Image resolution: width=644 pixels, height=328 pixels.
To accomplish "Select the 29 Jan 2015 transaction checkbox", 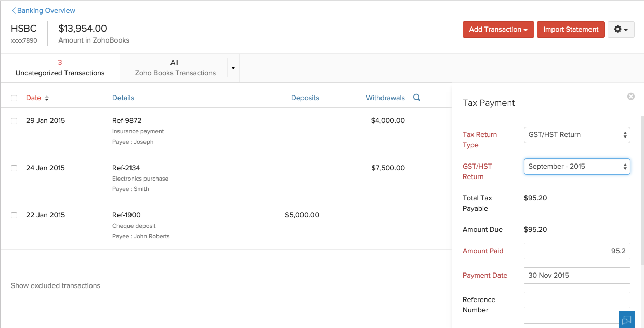I will [14, 121].
